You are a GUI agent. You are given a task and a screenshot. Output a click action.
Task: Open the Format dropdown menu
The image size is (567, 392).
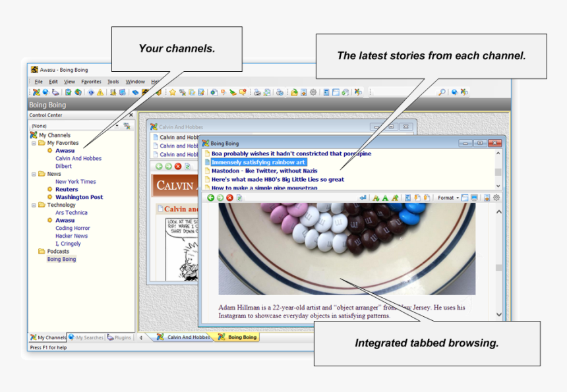point(448,198)
